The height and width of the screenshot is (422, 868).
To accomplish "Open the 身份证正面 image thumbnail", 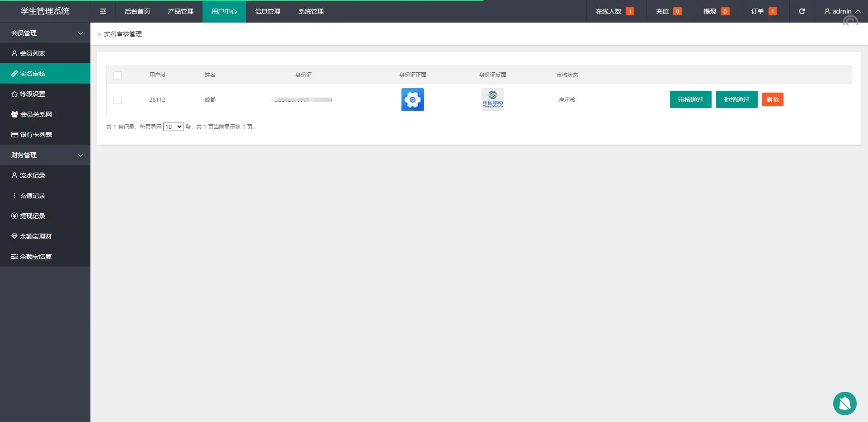I will pyautogui.click(x=412, y=99).
